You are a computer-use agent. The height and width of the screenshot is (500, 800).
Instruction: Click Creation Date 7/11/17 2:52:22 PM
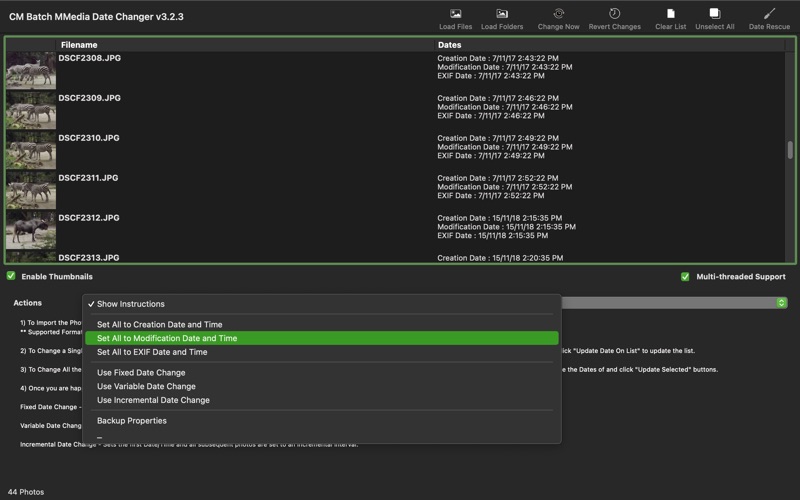pyautogui.click(x=498, y=178)
